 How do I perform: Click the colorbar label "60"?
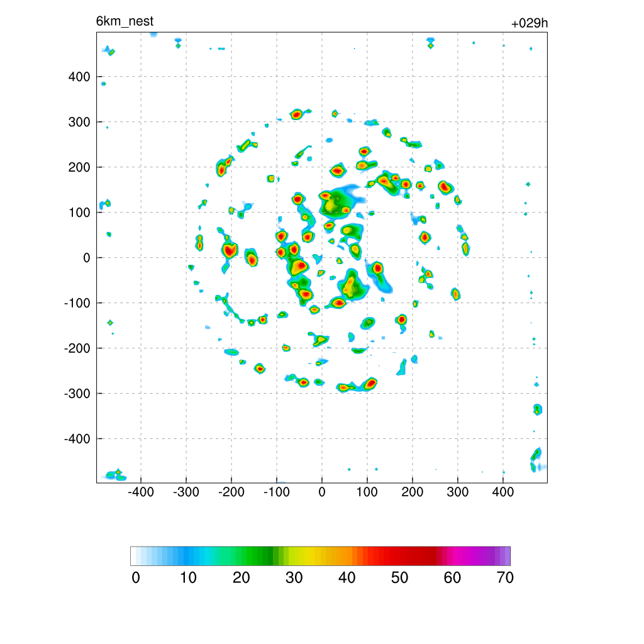click(x=452, y=578)
